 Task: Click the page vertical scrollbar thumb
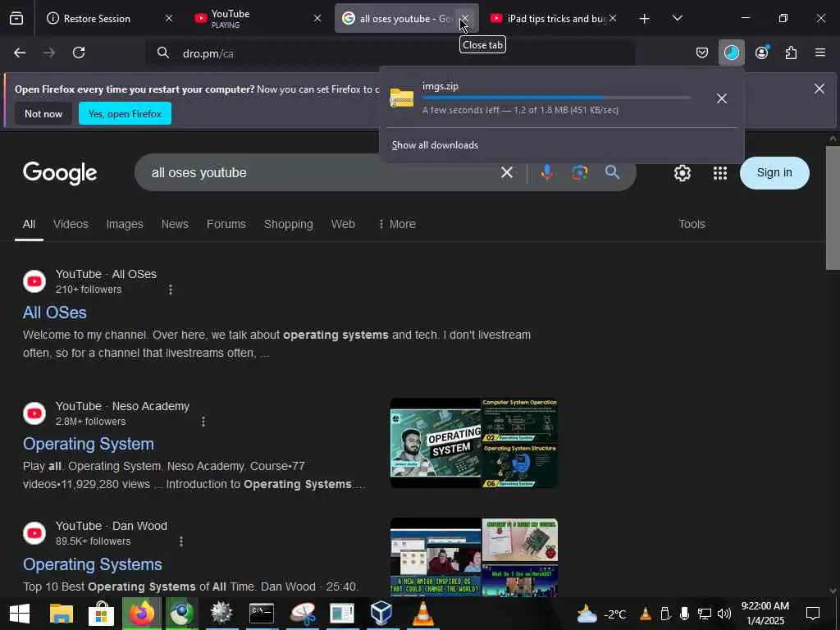(832, 207)
